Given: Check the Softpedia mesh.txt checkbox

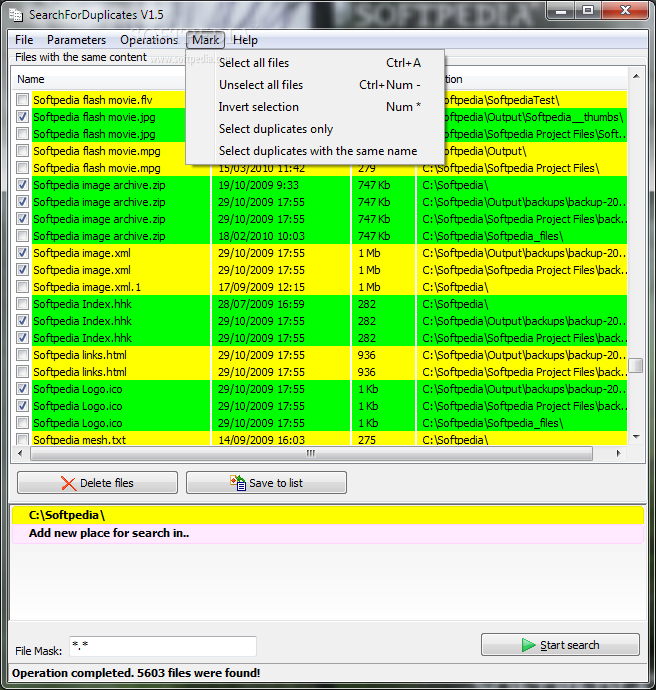Looking at the screenshot, I should (x=22, y=440).
